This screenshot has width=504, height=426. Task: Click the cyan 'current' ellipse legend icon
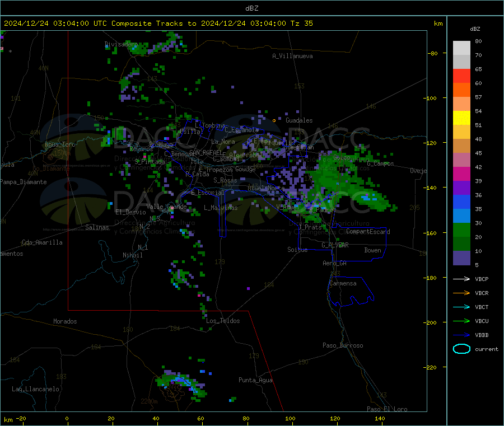point(461,349)
